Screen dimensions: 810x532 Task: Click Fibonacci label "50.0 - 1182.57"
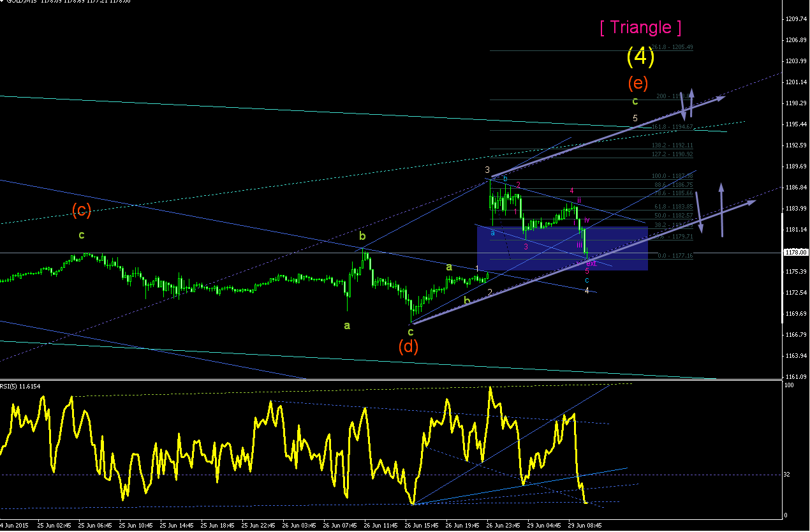click(674, 216)
